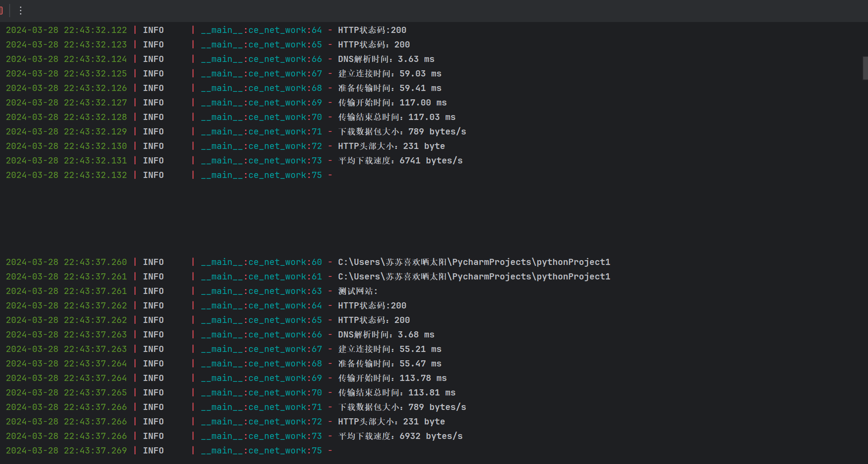The height and width of the screenshot is (464, 868).
Task: Click '__main__:ce_net_work:64' at 22:43:32.122
Action: point(261,30)
